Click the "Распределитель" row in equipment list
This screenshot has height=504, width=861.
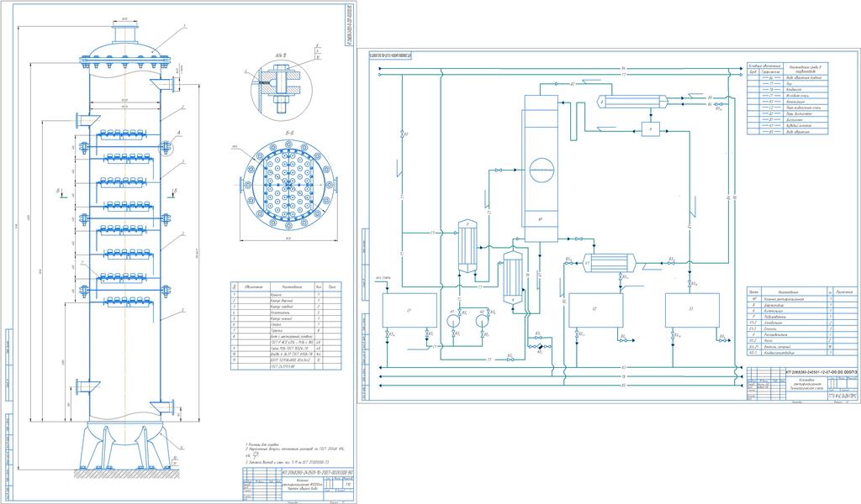[801, 335]
